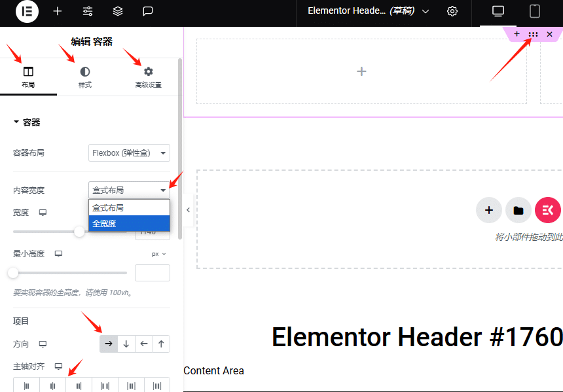Open the Elementor logo menu

tap(27, 12)
